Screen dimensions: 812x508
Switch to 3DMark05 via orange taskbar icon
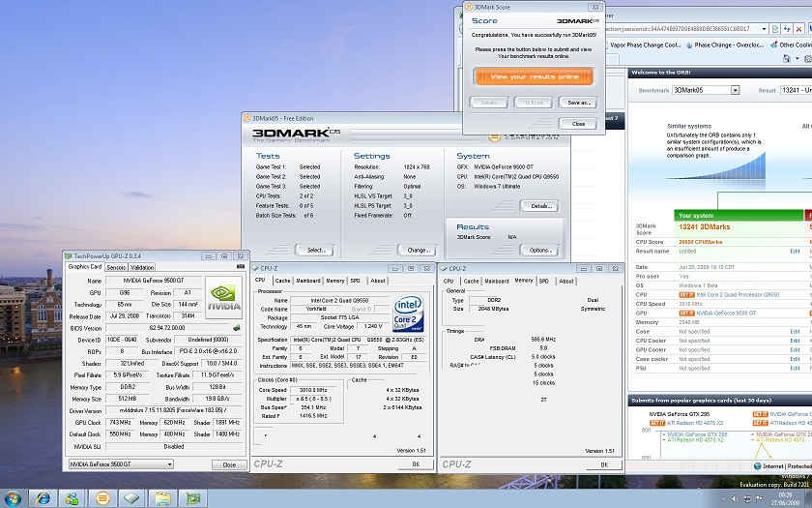click(x=102, y=499)
